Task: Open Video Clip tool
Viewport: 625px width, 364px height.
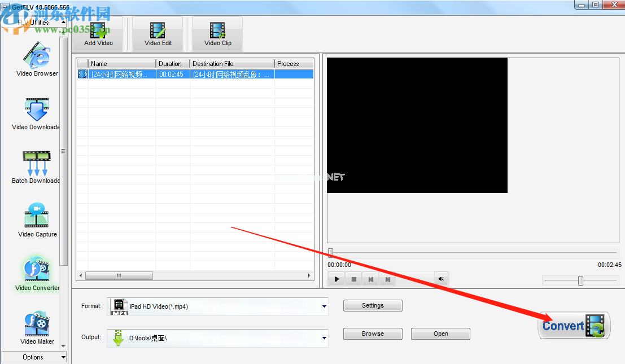Action: coord(217,34)
